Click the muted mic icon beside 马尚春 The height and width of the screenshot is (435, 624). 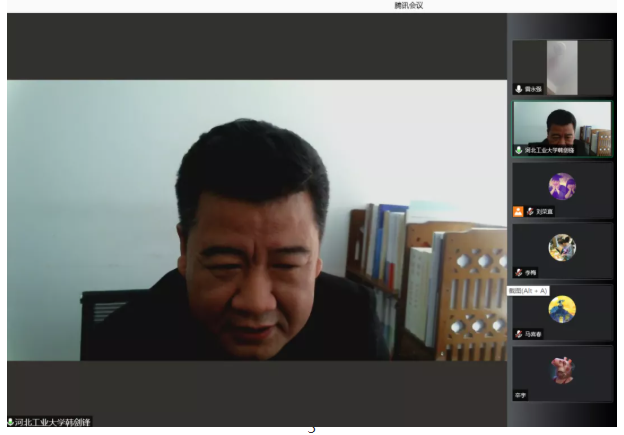(519, 334)
